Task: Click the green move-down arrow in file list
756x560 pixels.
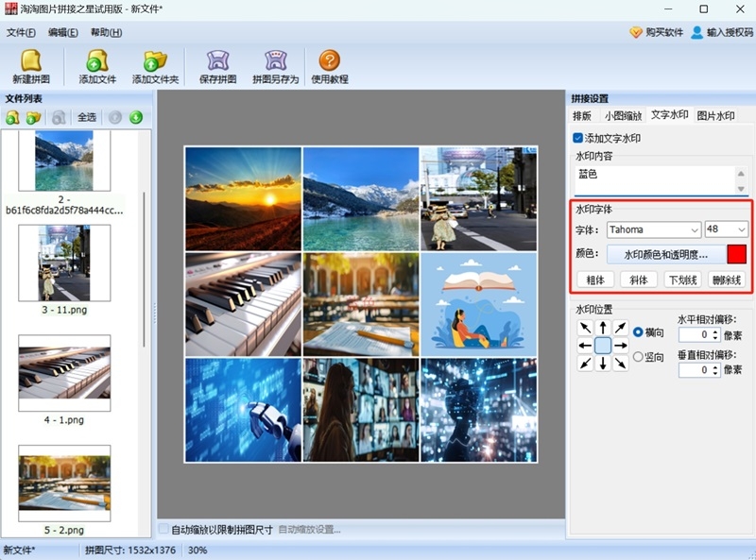Action: pyautogui.click(x=136, y=117)
